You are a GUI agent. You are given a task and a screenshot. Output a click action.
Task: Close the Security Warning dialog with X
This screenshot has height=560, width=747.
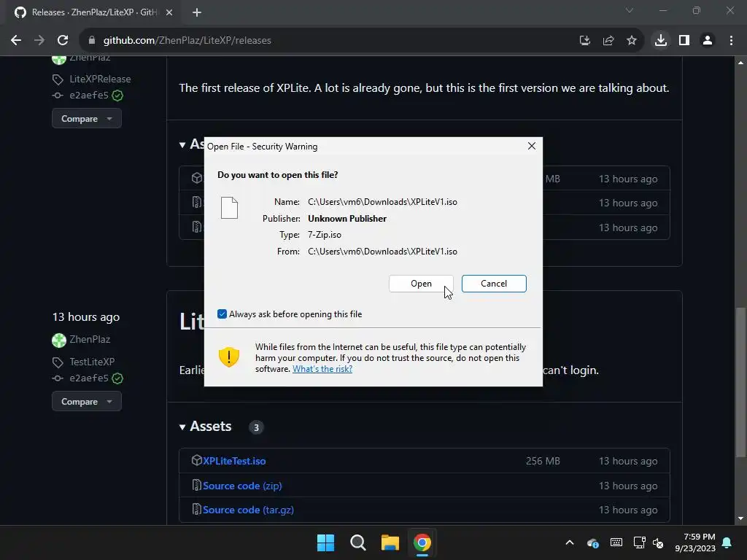(532, 146)
